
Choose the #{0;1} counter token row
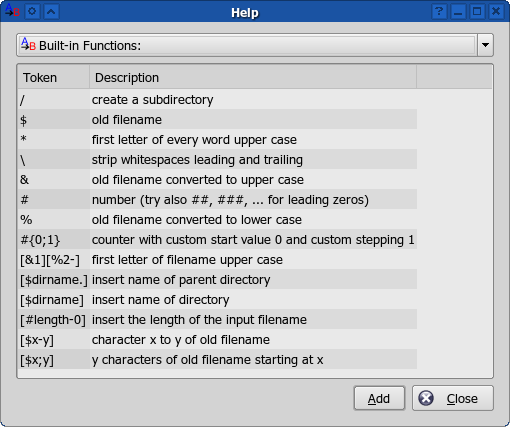217,239
